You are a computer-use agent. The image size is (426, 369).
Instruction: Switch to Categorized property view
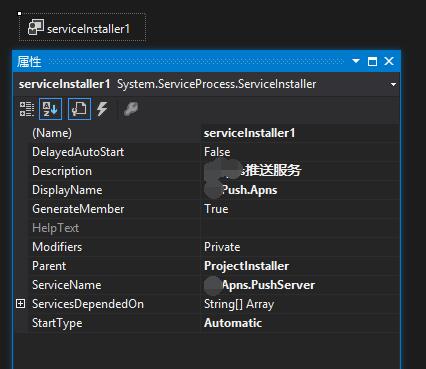coord(27,109)
